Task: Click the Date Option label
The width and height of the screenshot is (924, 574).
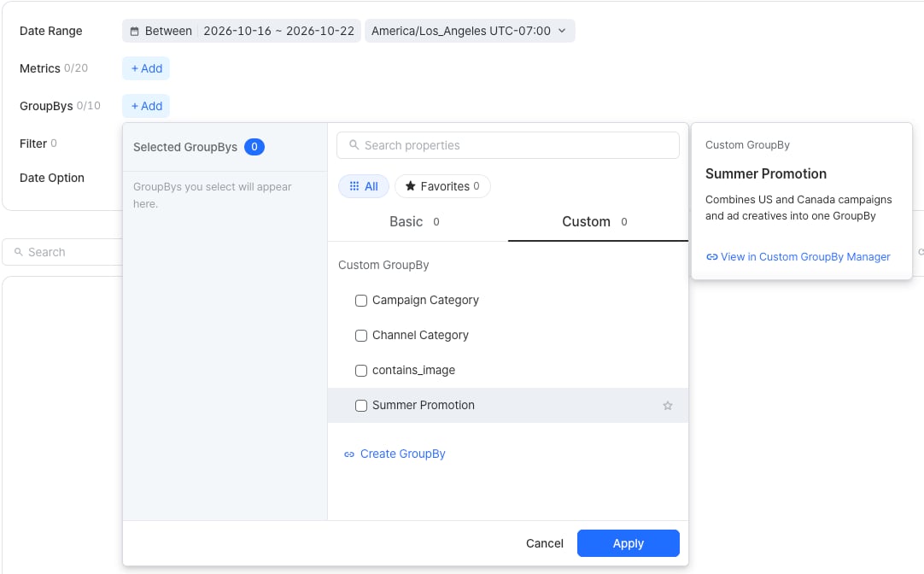Action: coord(52,178)
